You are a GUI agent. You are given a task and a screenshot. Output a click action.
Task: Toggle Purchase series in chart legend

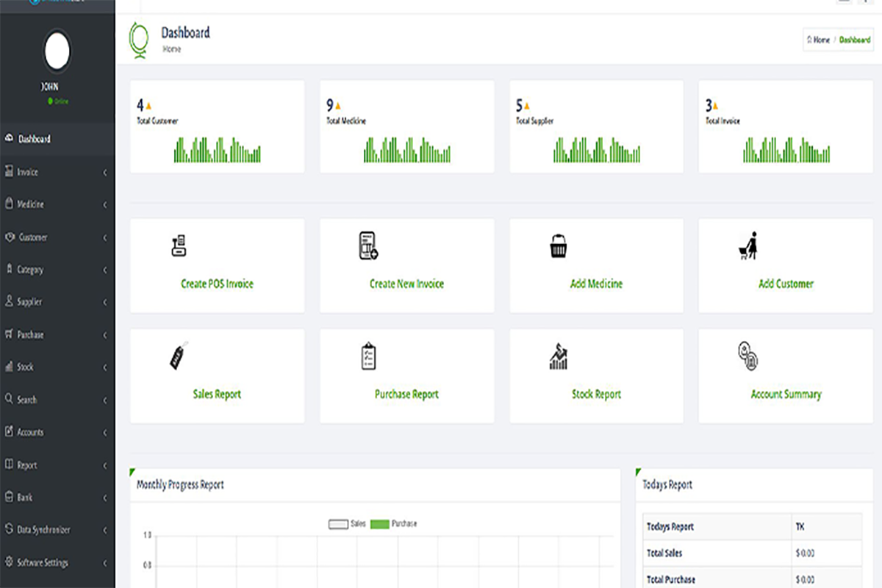[393, 524]
